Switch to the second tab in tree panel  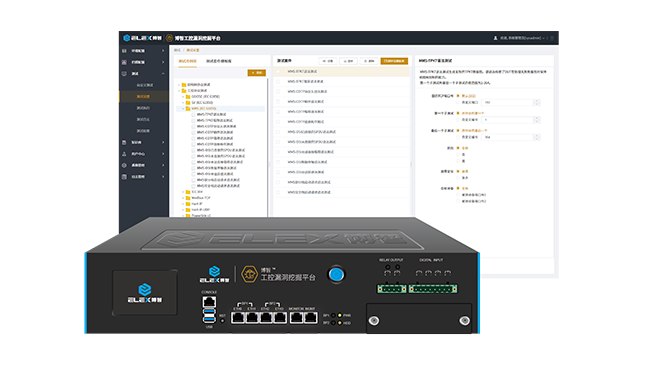click(219, 61)
